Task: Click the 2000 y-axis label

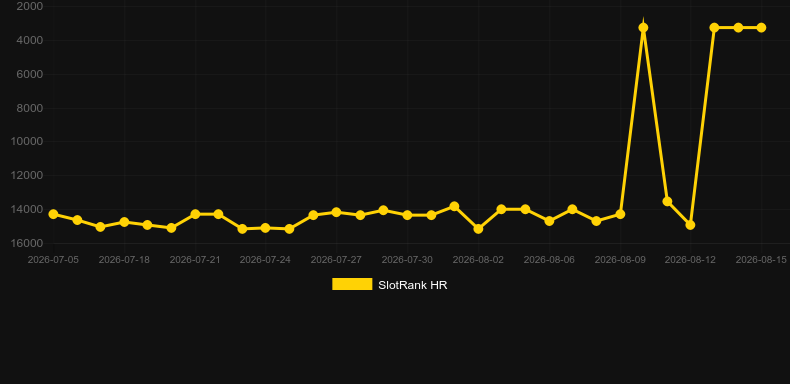Action: [30, 7]
